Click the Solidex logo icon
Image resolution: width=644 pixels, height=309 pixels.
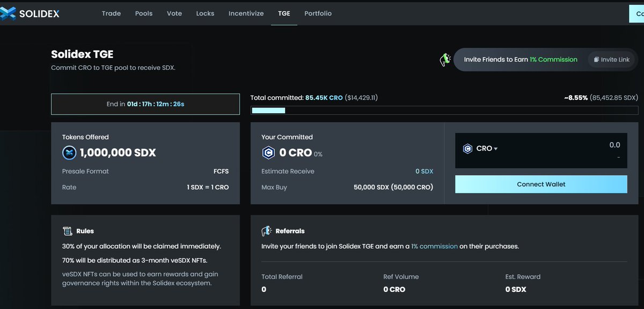click(x=8, y=13)
